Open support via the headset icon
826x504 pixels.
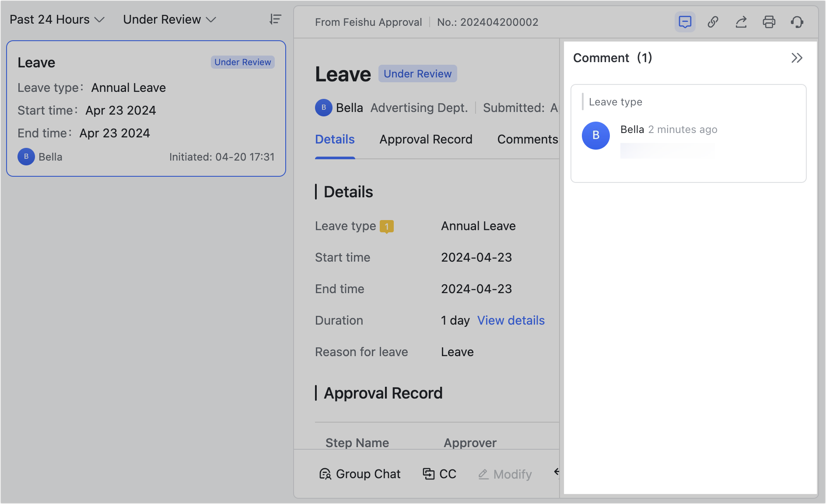coord(798,21)
